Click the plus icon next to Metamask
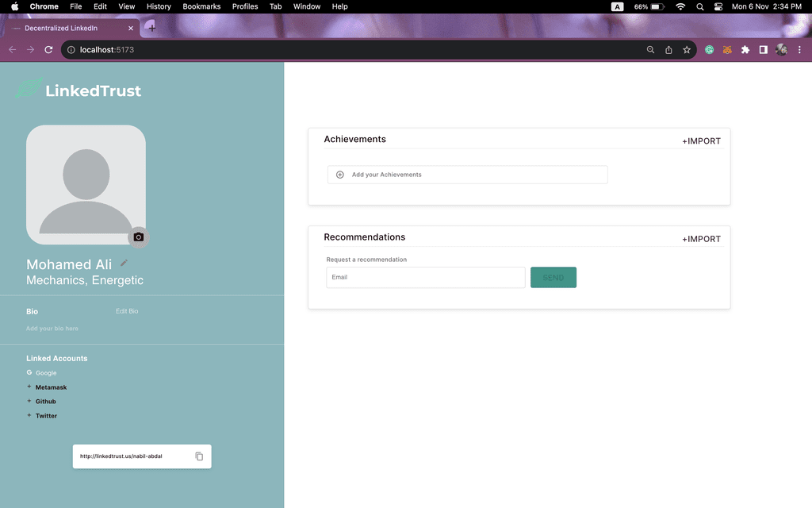 click(x=29, y=387)
